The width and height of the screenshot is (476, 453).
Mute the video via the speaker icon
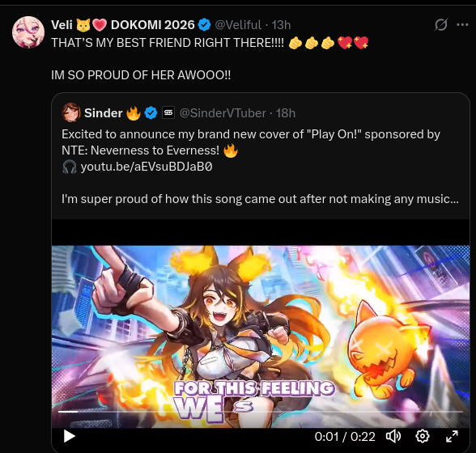click(393, 436)
